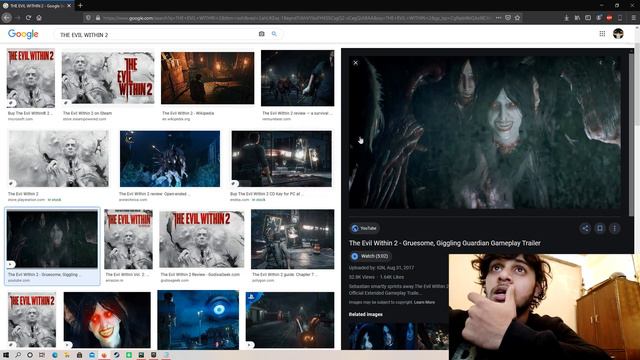Image resolution: width=640 pixels, height=360 pixels.
Task: Open Windows taskbar search
Action: [x=18, y=355]
